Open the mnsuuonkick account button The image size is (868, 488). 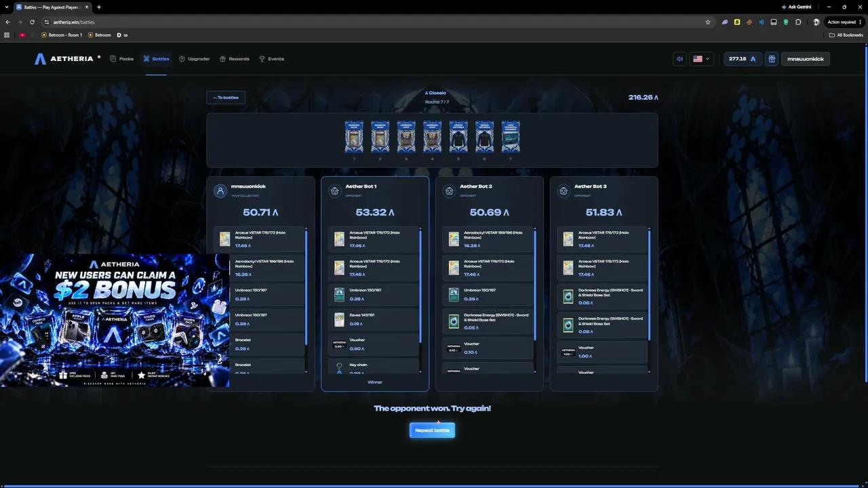(806, 59)
